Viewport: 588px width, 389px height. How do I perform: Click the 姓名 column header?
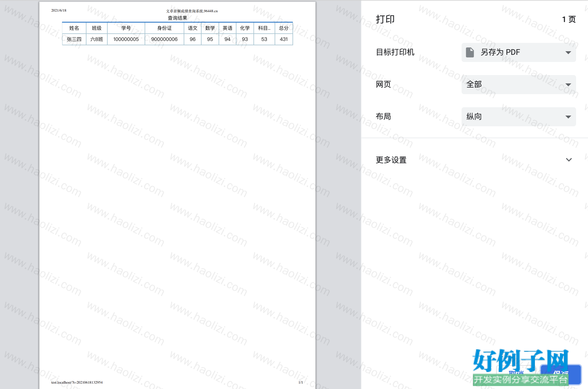coord(74,28)
